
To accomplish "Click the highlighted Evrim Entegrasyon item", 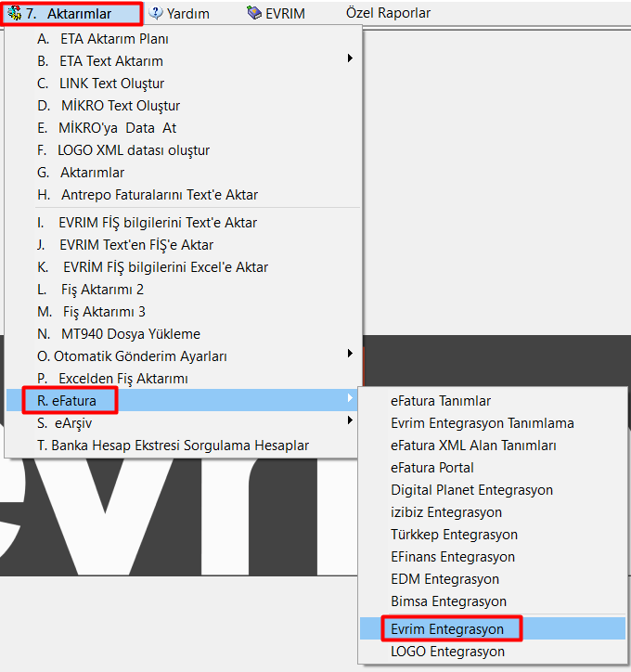I will tap(493, 628).
